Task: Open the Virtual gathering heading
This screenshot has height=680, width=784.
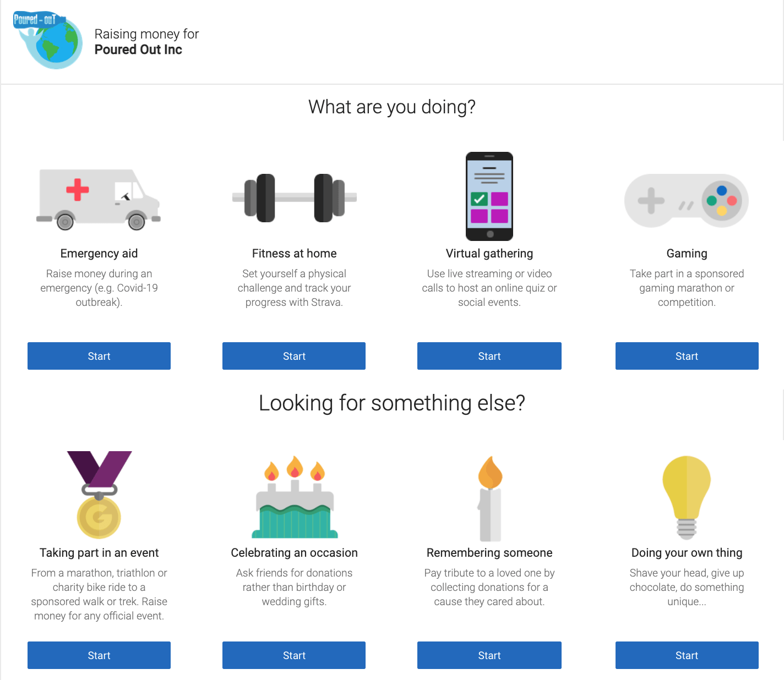Action: [x=489, y=254]
